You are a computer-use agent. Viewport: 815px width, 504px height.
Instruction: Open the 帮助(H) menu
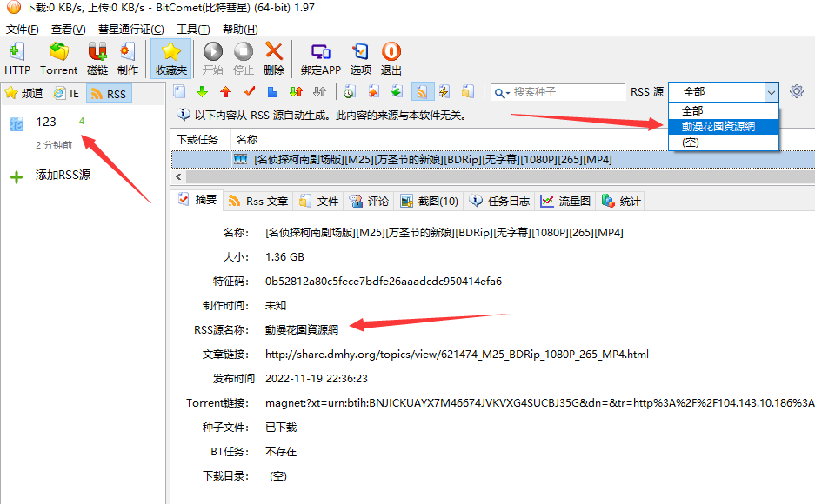240,29
